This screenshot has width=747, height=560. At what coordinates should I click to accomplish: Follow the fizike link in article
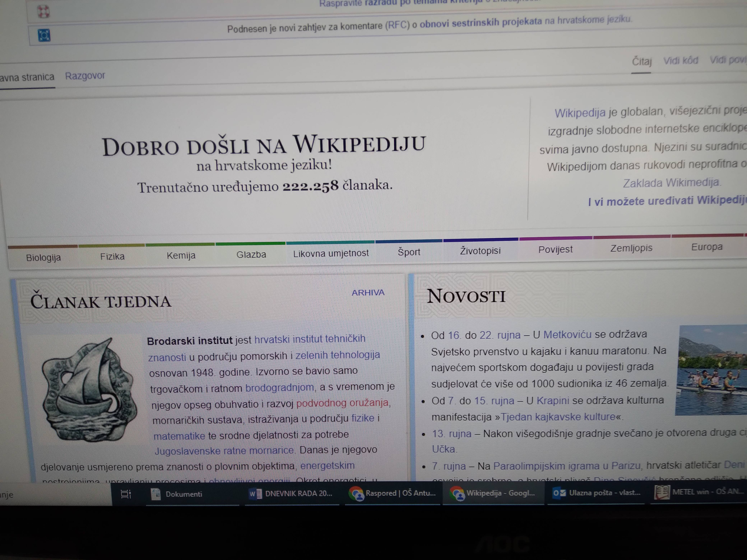pyautogui.click(x=363, y=418)
